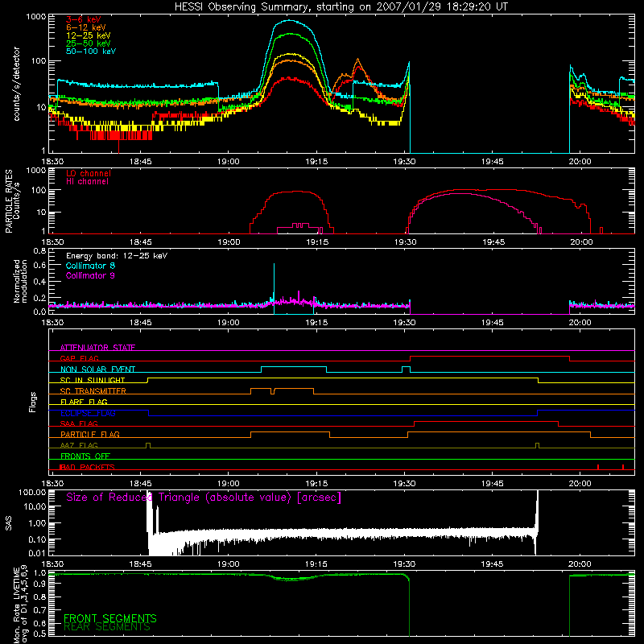Click the counts/s/detector axis label
Viewport: 644px width, 644px height.
pos(16,84)
